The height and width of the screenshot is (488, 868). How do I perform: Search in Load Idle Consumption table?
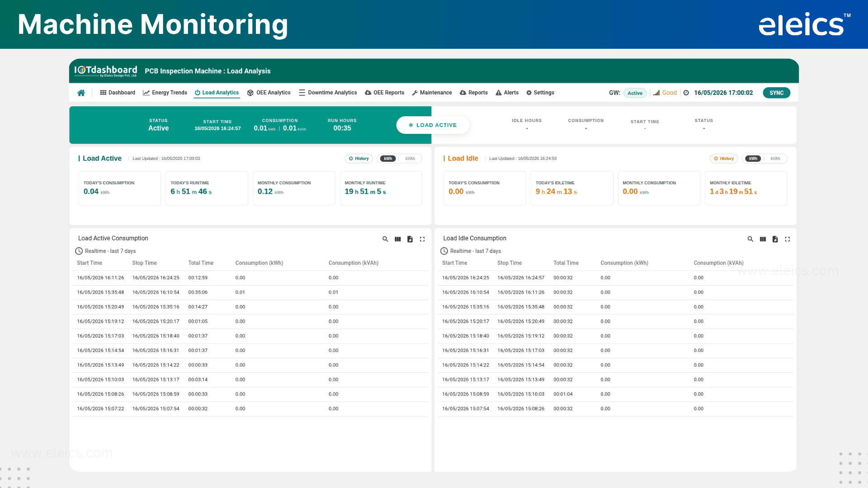point(750,239)
